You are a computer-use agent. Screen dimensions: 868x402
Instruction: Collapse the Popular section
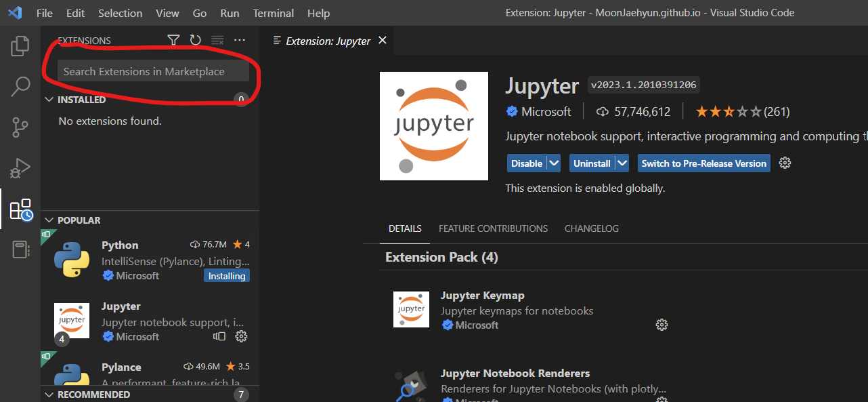point(49,220)
